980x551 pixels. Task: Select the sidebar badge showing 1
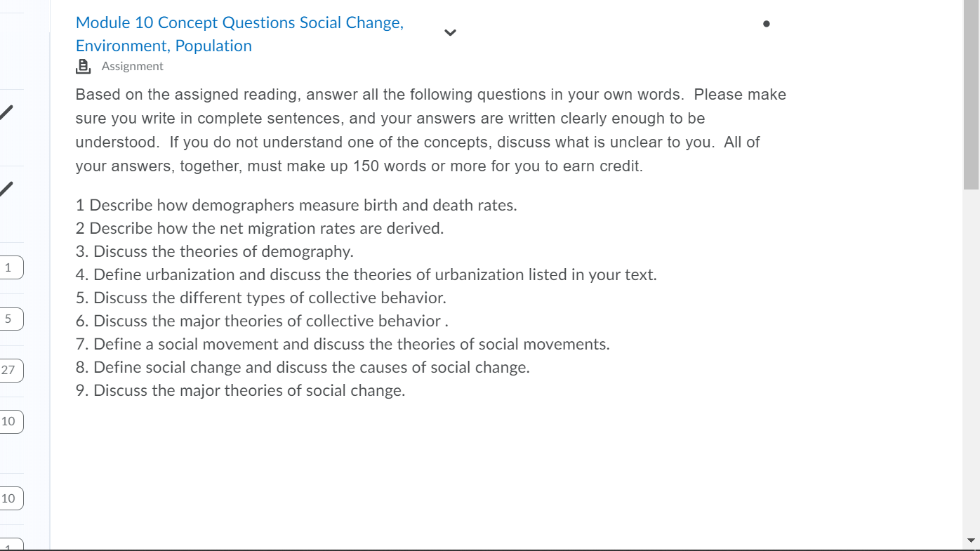point(11,267)
